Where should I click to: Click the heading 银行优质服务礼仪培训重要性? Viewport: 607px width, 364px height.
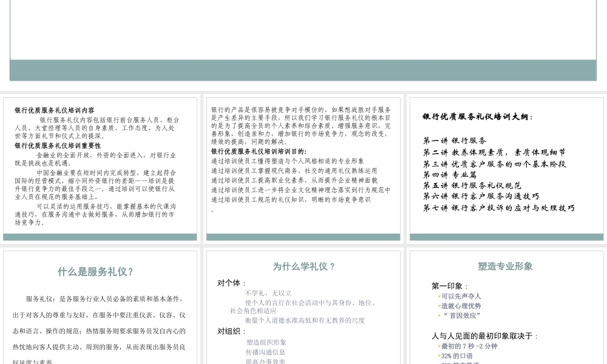(58, 146)
